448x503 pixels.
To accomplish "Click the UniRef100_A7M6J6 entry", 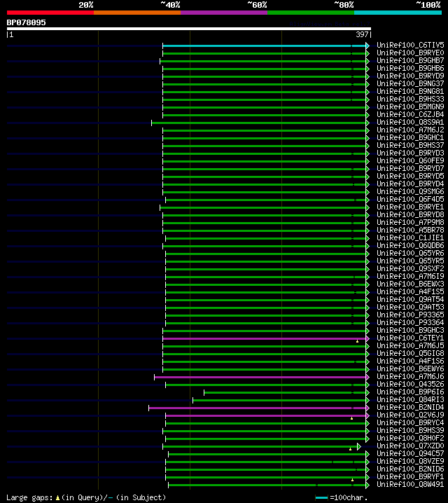I will [x=410, y=376].
